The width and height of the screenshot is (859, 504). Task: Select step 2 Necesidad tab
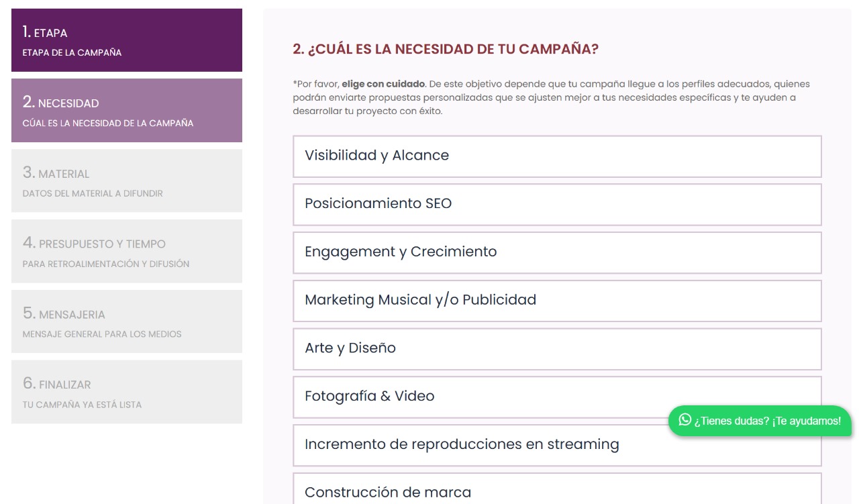click(127, 111)
